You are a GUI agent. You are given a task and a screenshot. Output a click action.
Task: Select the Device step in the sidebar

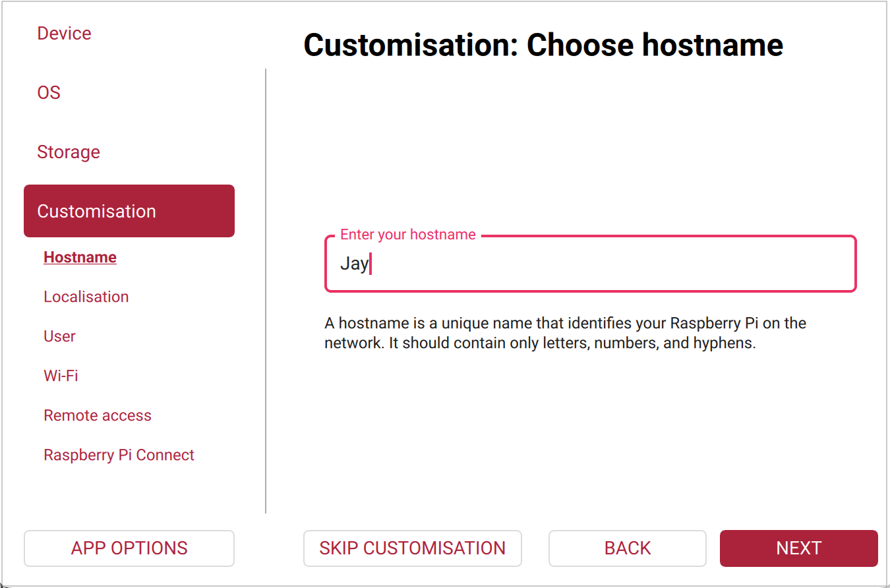(x=64, y=33)
